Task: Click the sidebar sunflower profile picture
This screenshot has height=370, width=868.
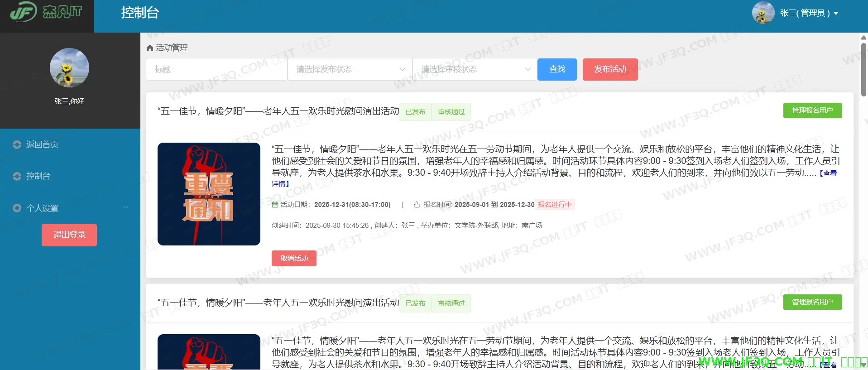Action: pos(69,68)
